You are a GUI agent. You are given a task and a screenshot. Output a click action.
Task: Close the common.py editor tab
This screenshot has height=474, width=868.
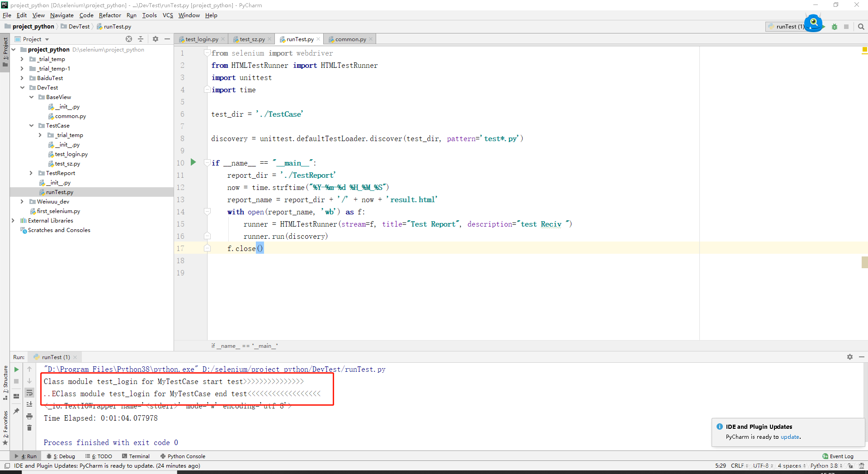(371, 39)
